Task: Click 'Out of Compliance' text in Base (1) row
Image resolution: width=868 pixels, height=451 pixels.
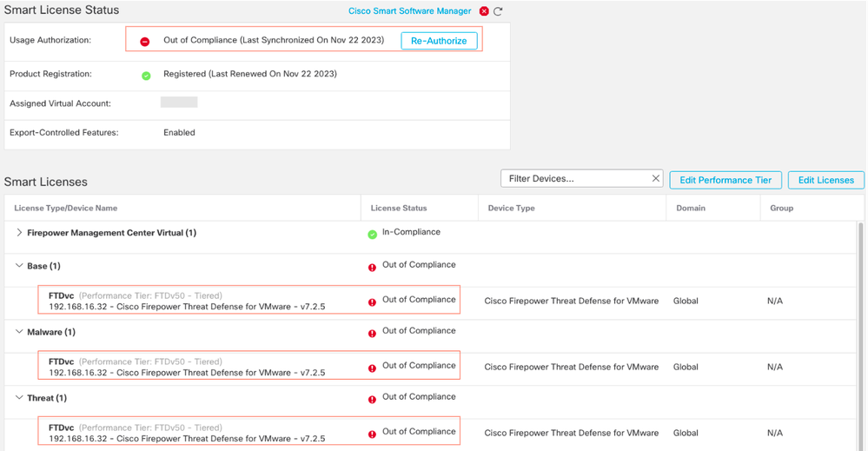Action: click(x=419, y=264)
